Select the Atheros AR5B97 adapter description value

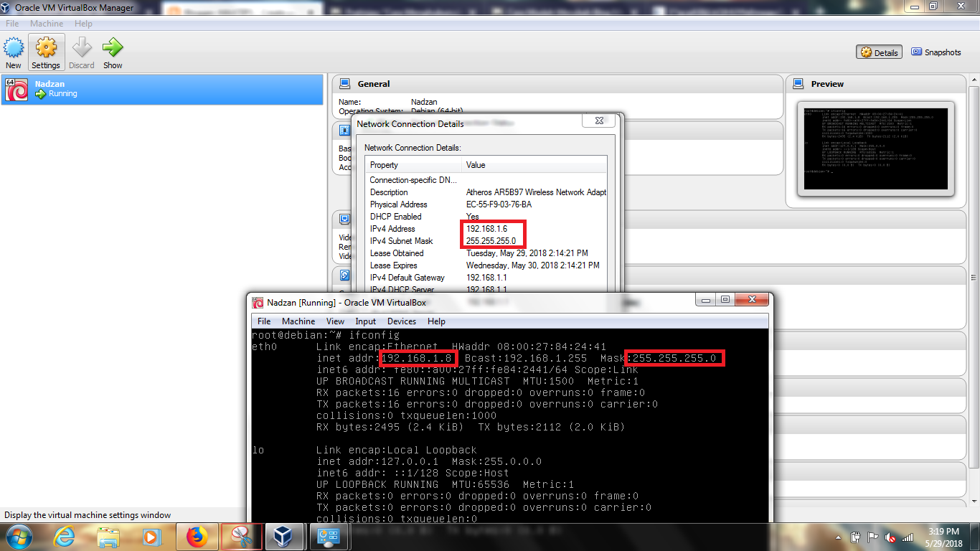coord(536,192)
